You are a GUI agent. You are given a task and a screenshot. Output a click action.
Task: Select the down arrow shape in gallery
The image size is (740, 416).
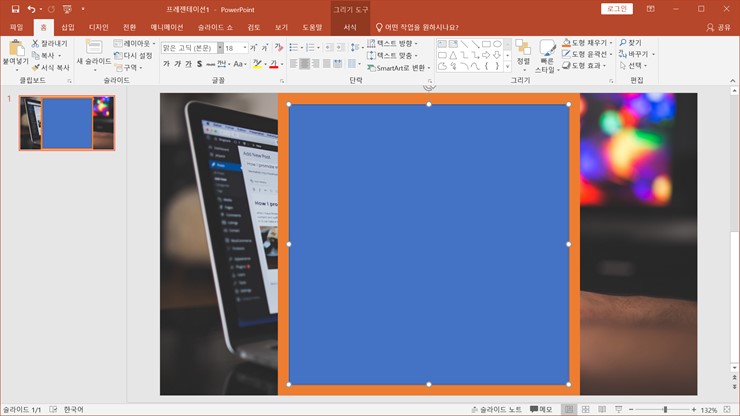497,55
